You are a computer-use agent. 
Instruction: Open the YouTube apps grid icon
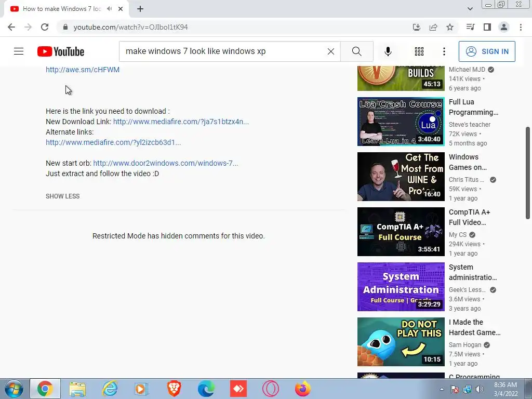click(419, 51)
